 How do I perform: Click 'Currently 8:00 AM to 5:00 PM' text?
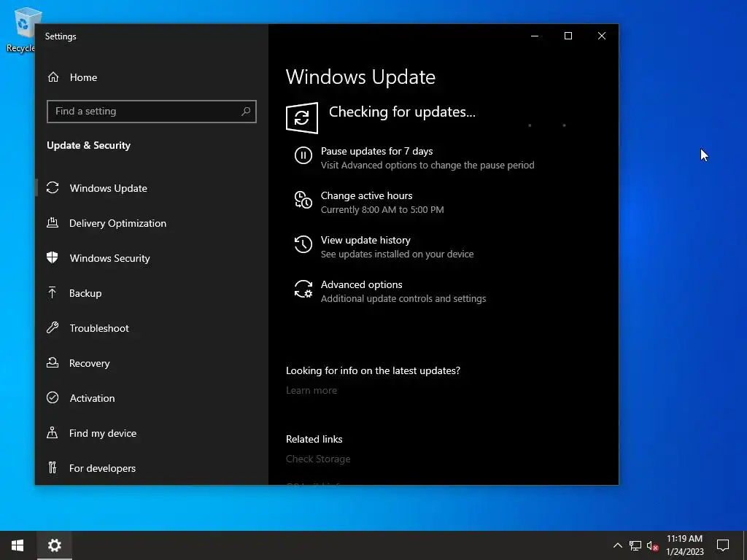(382, 209)
